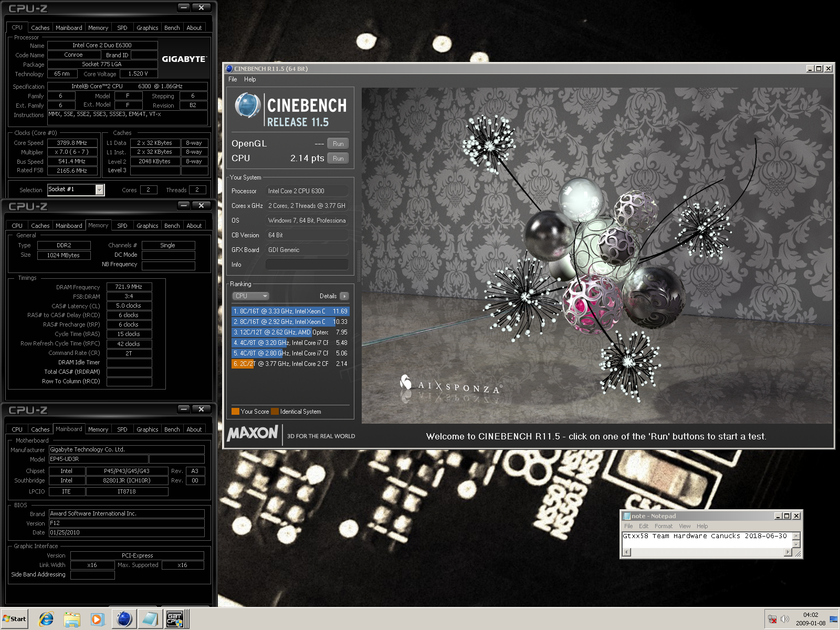This screenshot has height=630, width=840.
Task: Switch to Mainboard tab in top CPU-Z window
Action: click(69, 28)
